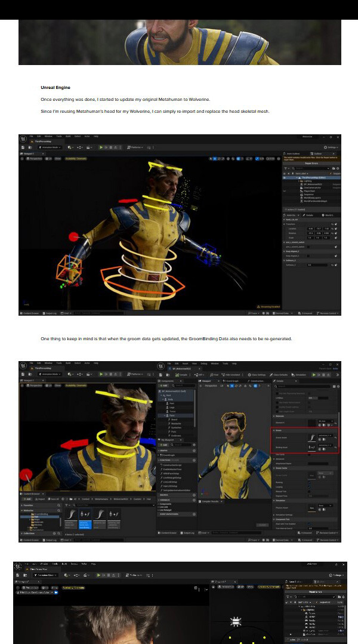Open Animation Mode dropdown in first Unreal screenshot
Viewport: 358px width, 644px height.
click(50, 147)
